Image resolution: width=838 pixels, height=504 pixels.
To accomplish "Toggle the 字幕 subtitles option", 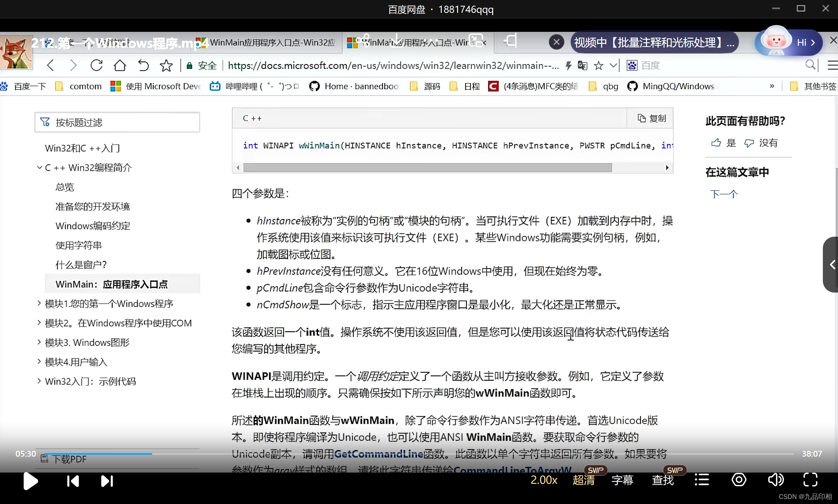I will click(622, 480).
